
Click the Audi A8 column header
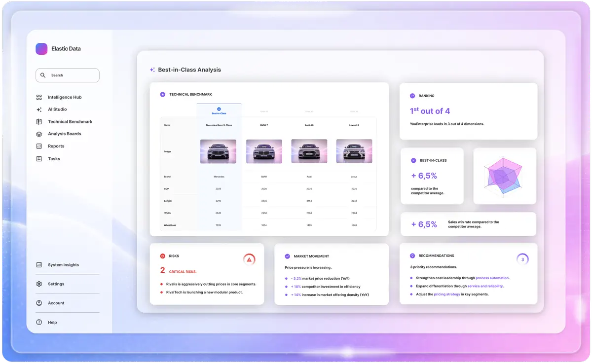(309, 125)
